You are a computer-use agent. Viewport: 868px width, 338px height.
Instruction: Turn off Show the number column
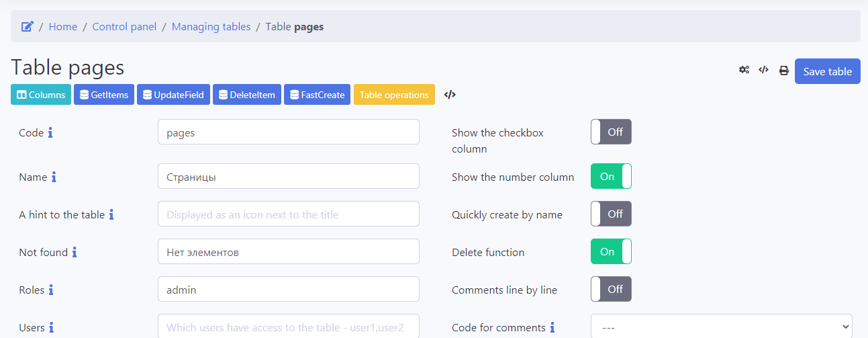point(611,176)
